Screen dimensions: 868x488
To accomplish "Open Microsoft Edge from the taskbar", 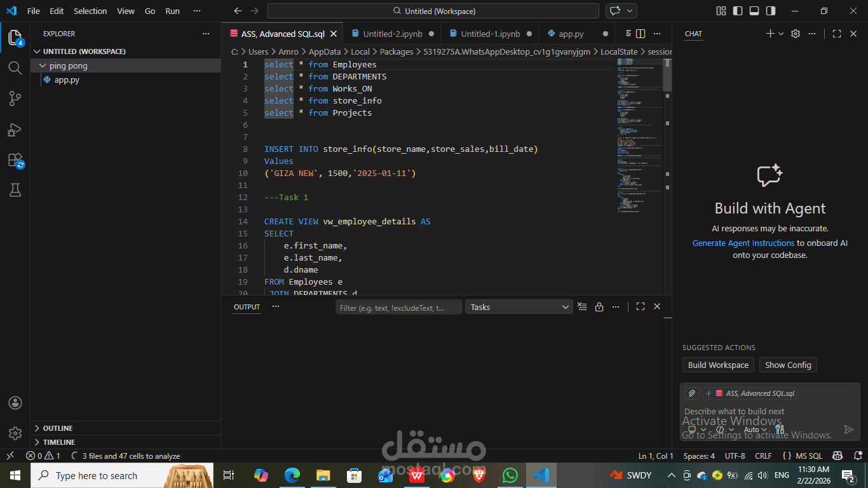I will click(292, 475).
